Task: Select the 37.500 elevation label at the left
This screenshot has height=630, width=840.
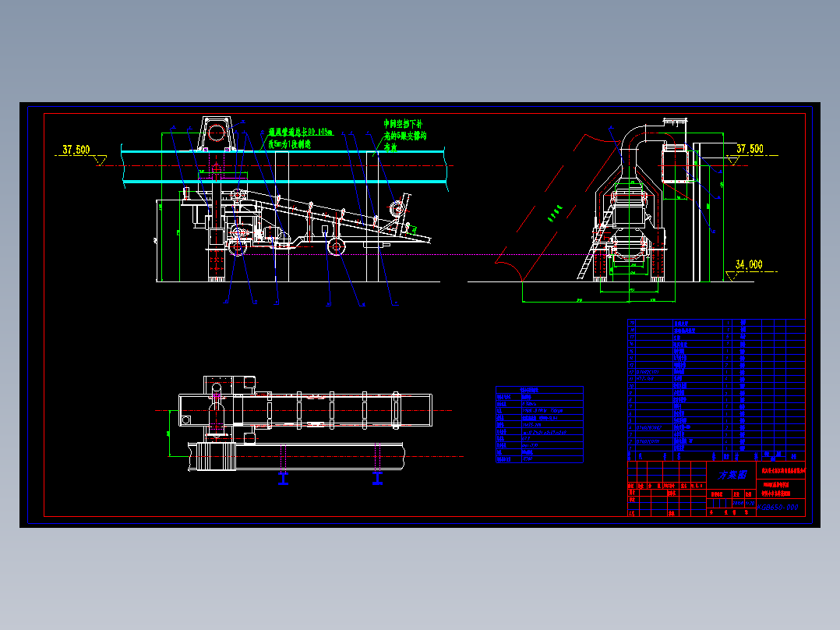Action: (76, 150)
